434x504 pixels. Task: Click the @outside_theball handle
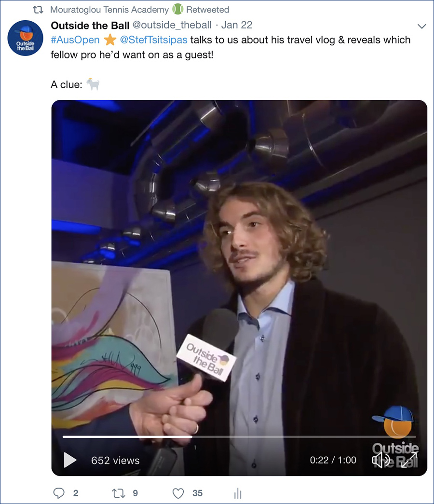172,25
